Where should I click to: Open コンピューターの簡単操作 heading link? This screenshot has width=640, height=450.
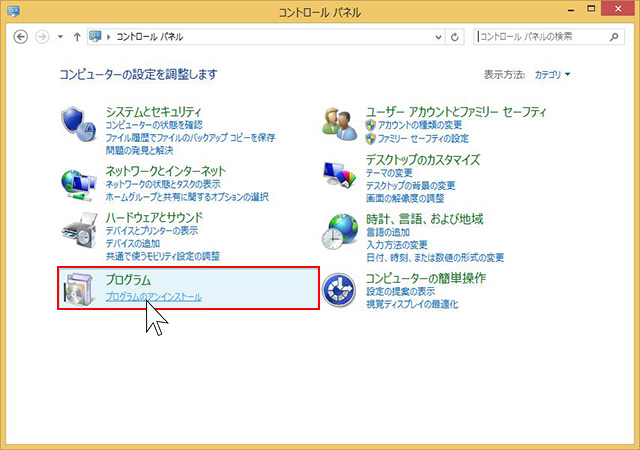(426, 278)
